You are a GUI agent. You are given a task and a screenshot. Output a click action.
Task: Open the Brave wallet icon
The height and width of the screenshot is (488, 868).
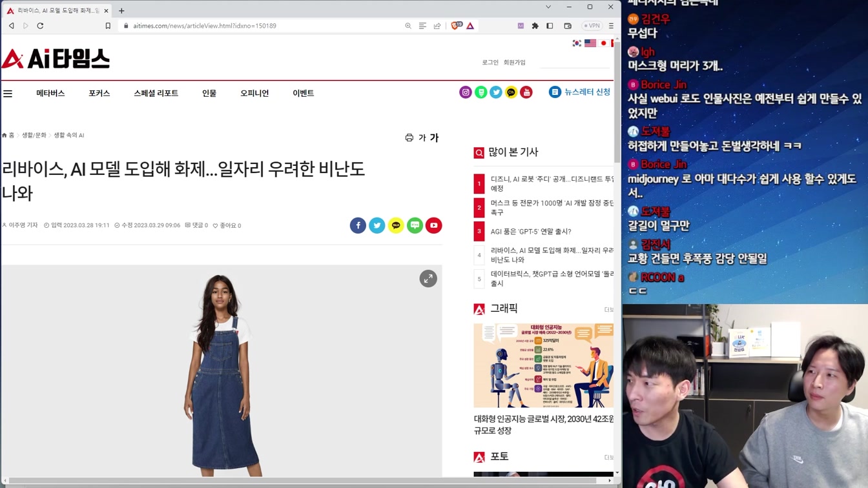568,26
